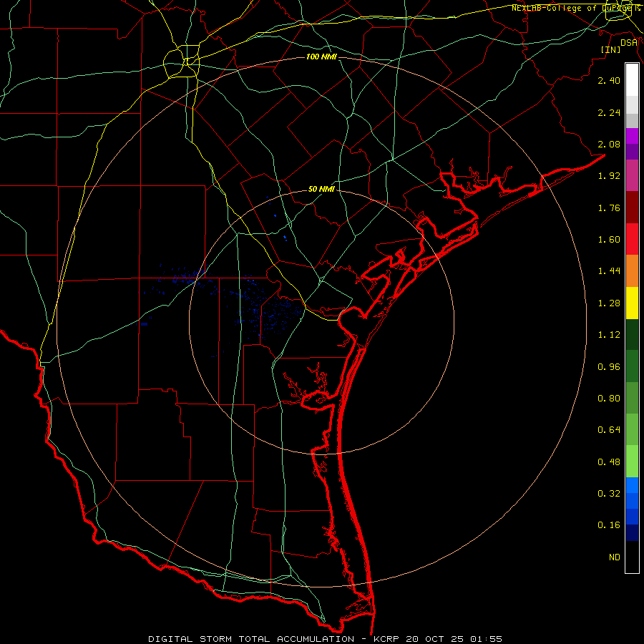
Task: Select the dark maroon swatch beside 1.76
Action: [632, 208]
